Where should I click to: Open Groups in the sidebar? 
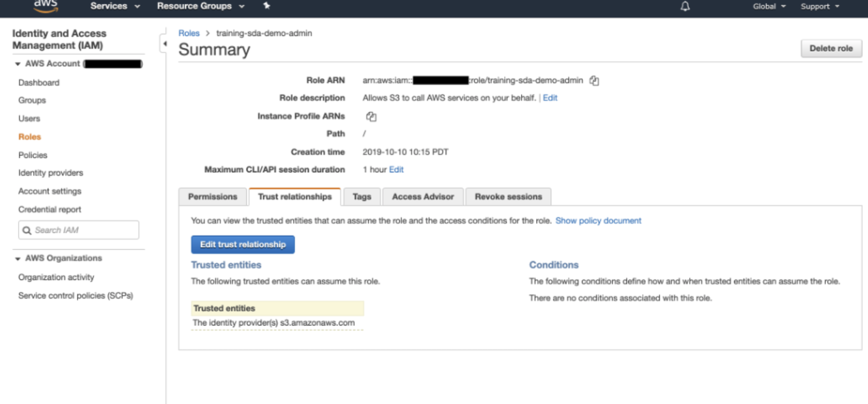pyautogui.click(x=32, y=100)
